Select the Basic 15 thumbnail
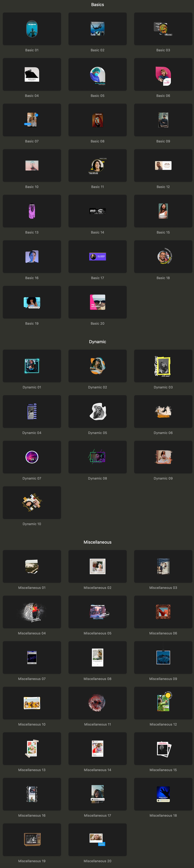This screenshot has height=868, width=194. pos(163,211)
